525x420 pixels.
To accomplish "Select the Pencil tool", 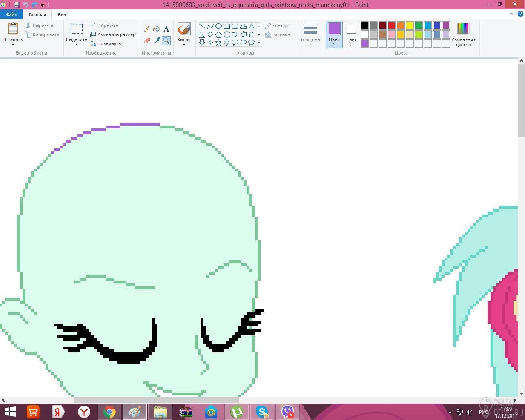I will [x=147, y=29].
